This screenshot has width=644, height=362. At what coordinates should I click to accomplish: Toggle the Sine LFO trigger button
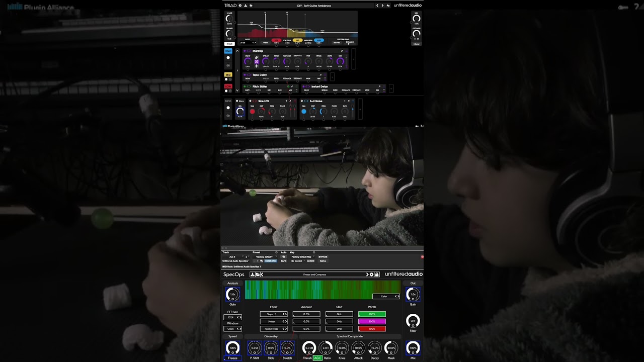(252, 112)
